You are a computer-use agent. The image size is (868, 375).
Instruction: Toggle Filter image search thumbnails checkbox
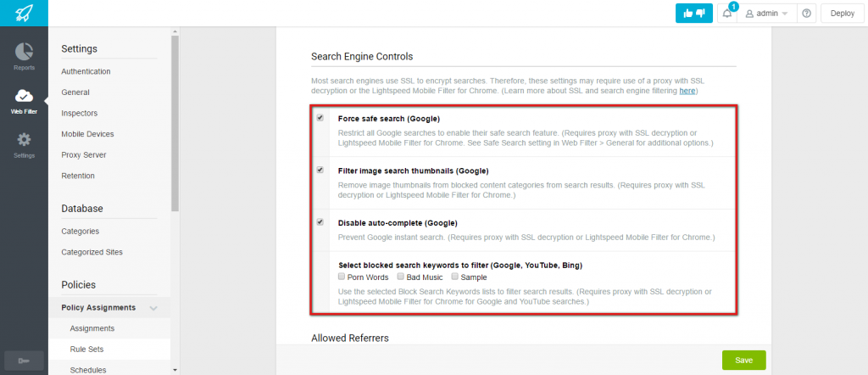(320, 170)
